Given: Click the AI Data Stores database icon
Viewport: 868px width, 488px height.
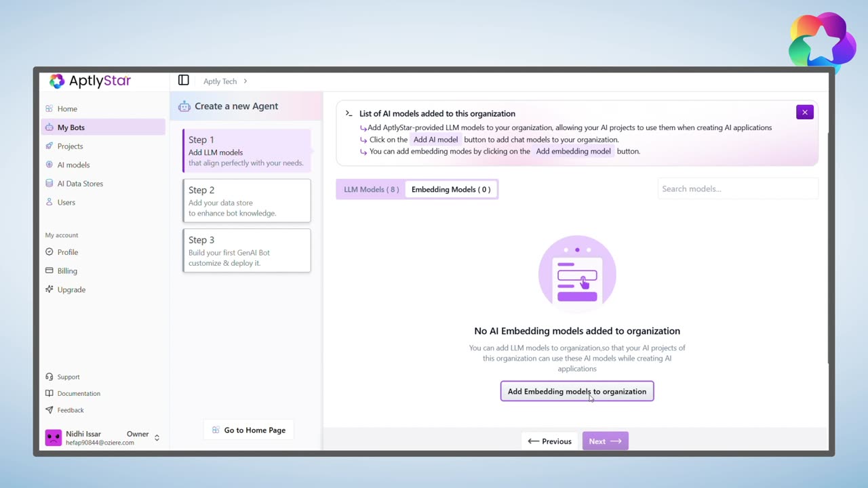Looking at the screenshot, I should coord(49,183).
